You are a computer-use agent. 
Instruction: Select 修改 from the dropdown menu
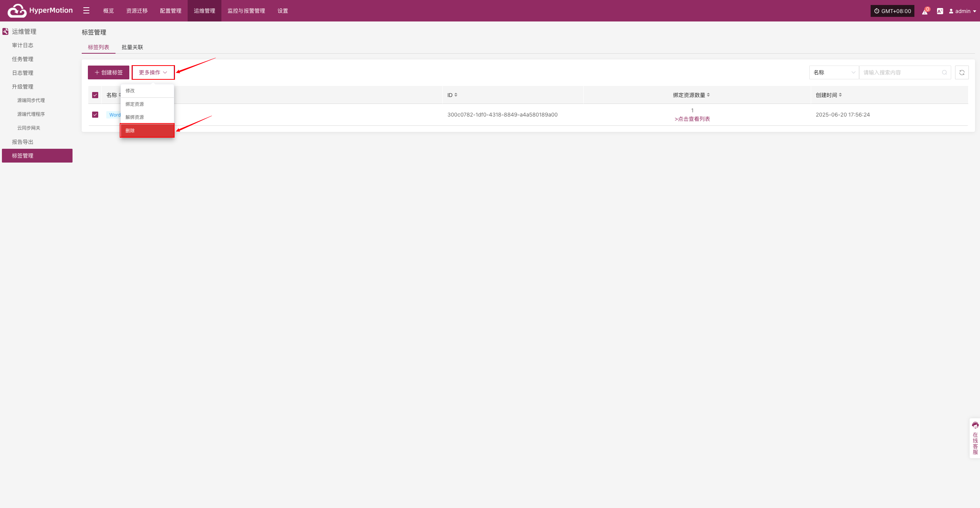click(147, 91)
